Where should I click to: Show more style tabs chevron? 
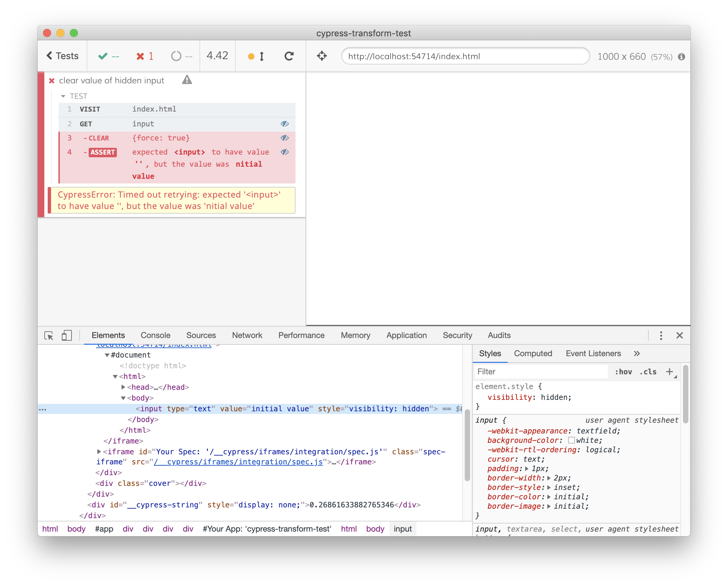click(x=637, y=353)
